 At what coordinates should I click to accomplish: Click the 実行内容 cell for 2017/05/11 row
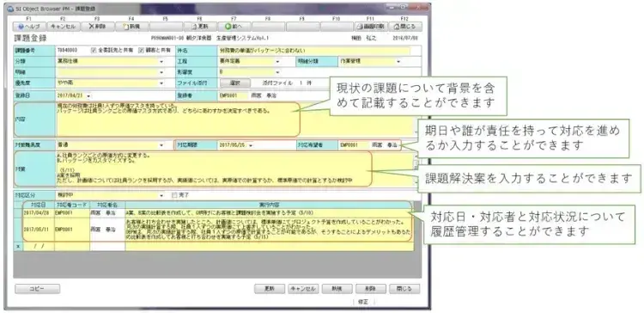270,229
